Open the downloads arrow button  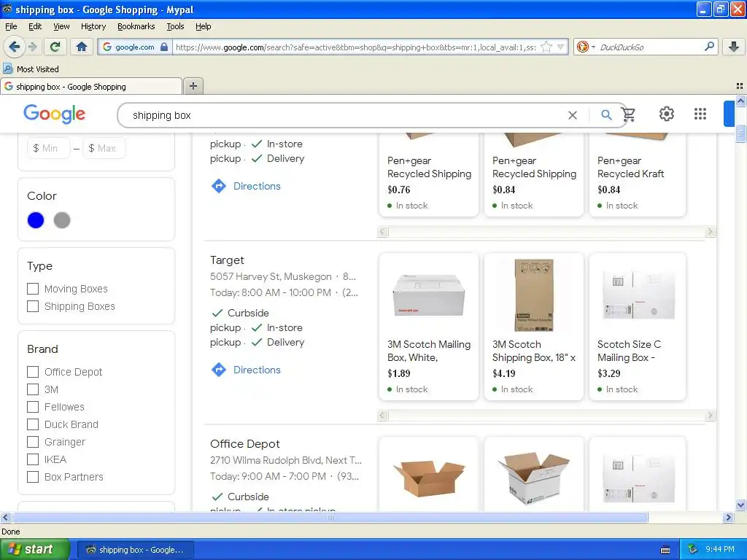[734, 47]
